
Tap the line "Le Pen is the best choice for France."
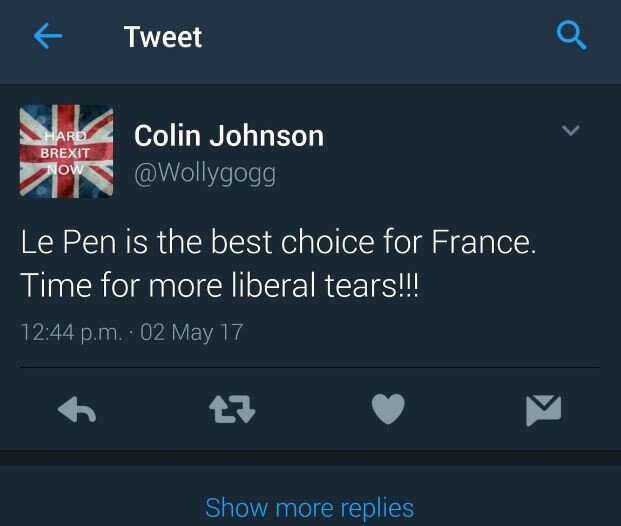[x=278, y=242]
